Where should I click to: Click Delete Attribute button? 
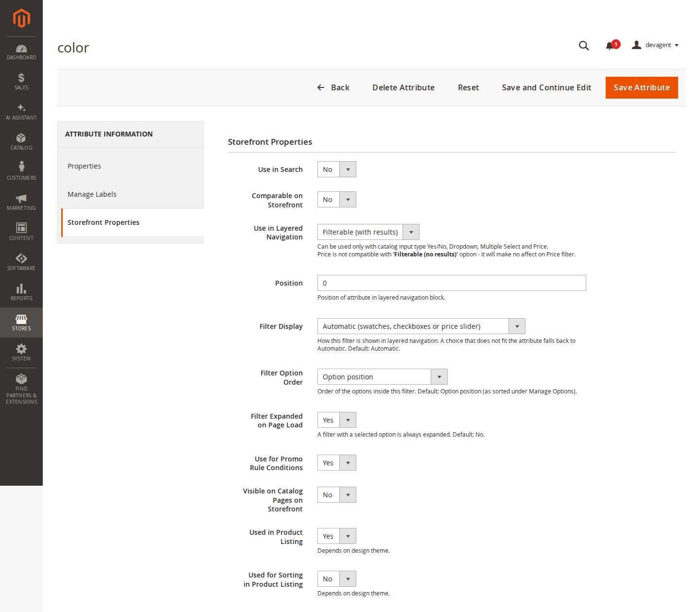(403, 87)
